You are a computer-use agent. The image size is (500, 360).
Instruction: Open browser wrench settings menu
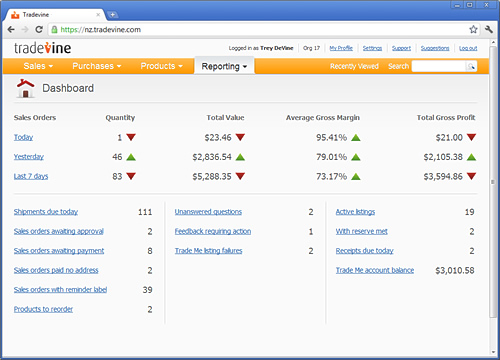(489, 29)
